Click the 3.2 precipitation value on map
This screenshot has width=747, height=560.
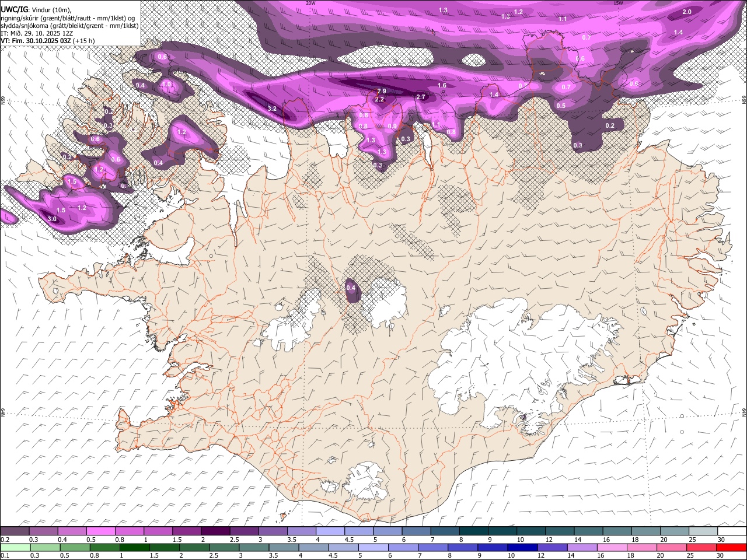272,108
